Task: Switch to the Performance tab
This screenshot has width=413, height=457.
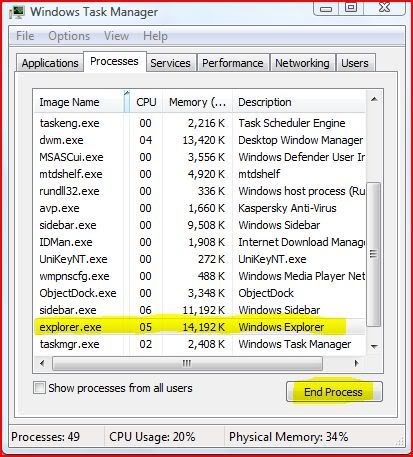Action: tap(233, 63)
